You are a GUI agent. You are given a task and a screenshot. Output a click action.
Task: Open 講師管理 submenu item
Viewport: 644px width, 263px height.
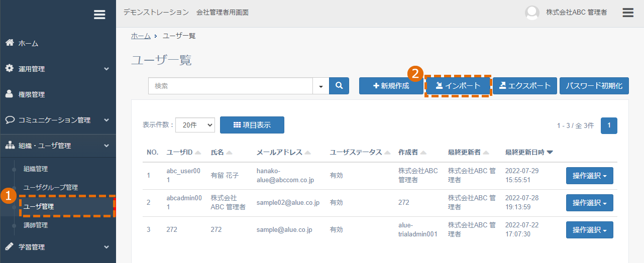(x=36, y=225)
